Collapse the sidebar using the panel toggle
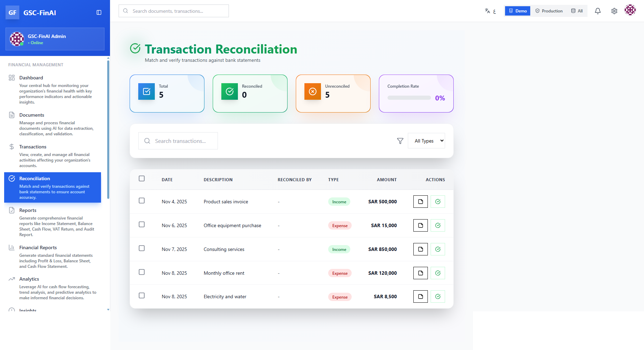This screenshot has width=644, height=350. tap(99, 12)
